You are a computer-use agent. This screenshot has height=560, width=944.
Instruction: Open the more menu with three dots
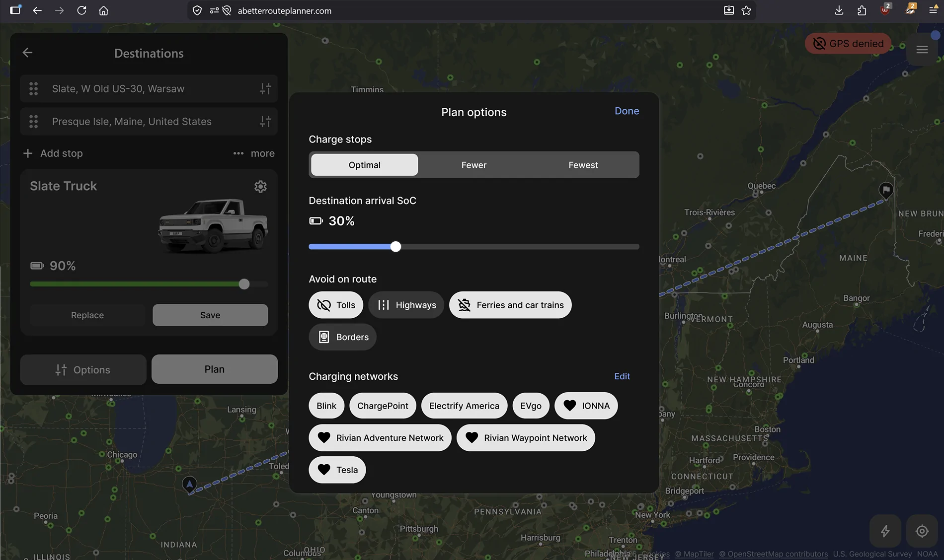click(x=254, y=153)
